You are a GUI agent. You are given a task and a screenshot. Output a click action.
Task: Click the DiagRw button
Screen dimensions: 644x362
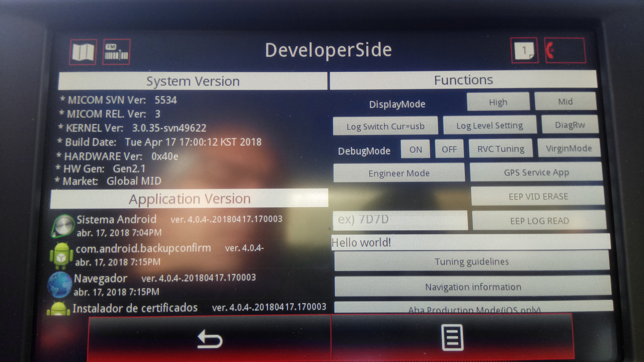pos(570,125)
